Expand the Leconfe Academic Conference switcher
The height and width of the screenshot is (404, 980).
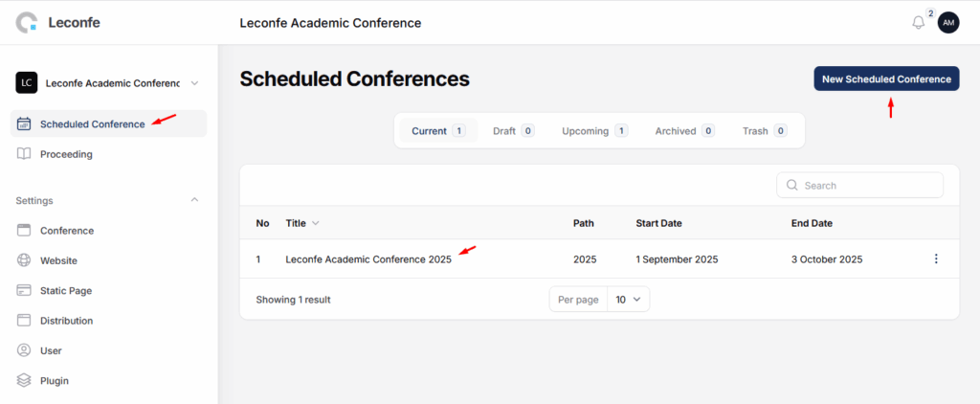194,83
